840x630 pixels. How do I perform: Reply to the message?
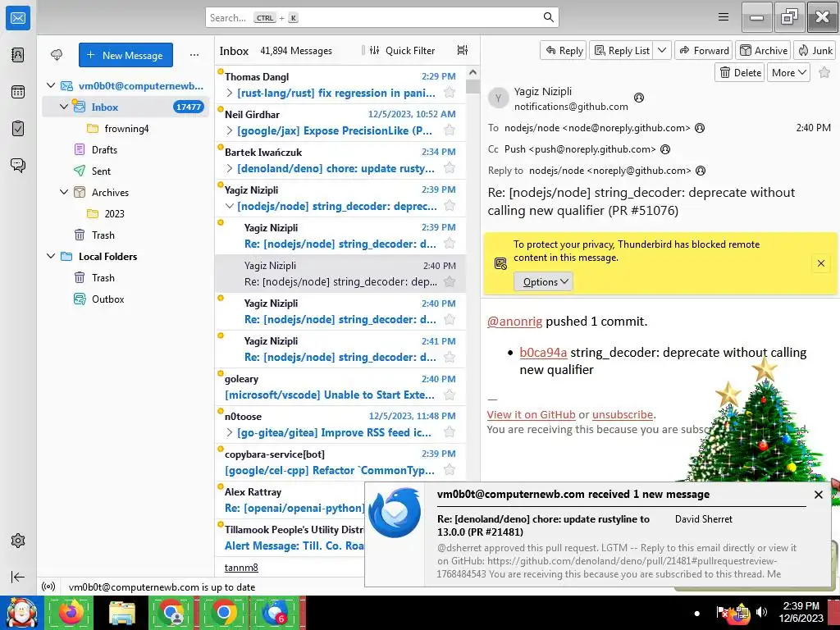(x=564, y=50)
